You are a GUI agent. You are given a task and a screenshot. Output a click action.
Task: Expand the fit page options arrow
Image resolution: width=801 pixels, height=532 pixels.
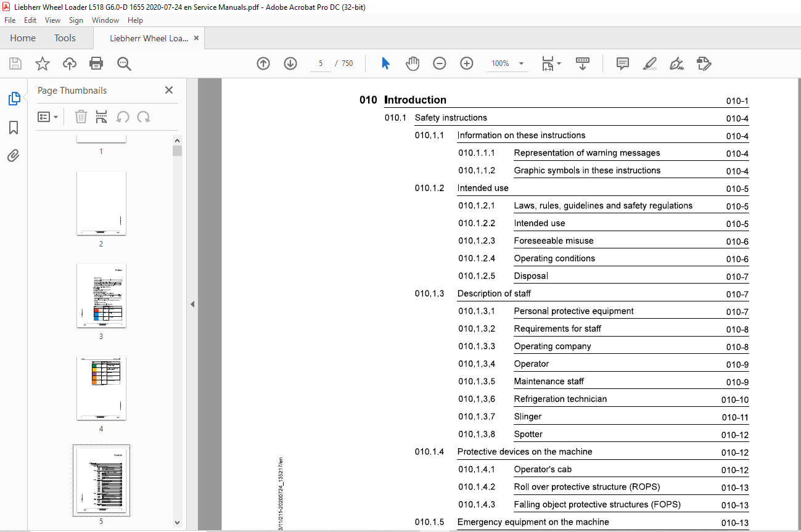[x=559, y=63]
